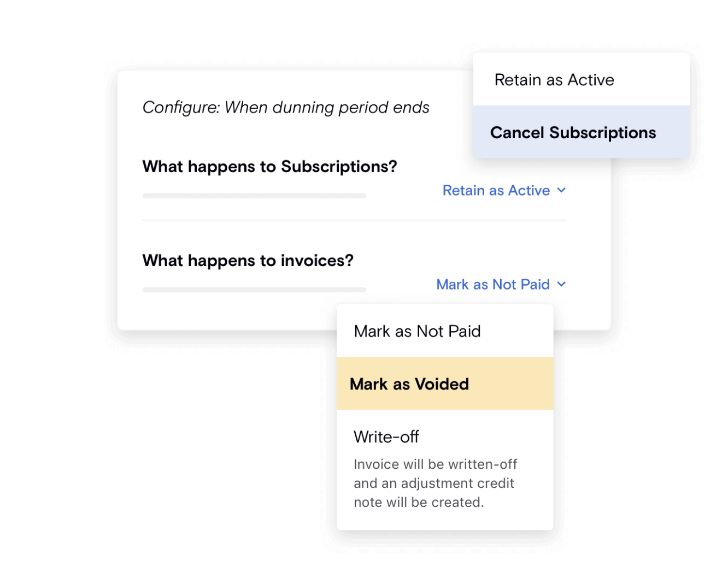The image size is (728, 578).
Task: Click 'dunning period ends' in the heading
Action: 351,108
